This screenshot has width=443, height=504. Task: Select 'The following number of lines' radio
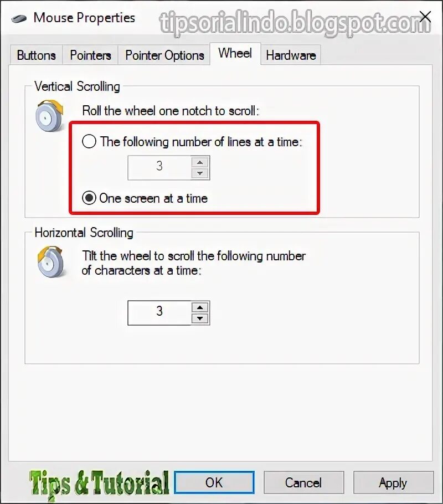click(x=89, y=141)
